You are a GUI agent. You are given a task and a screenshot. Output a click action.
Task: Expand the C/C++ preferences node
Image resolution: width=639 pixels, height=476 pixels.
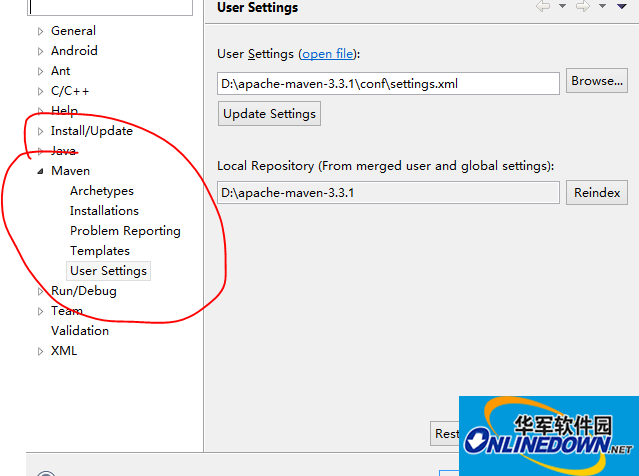(40, 91)
